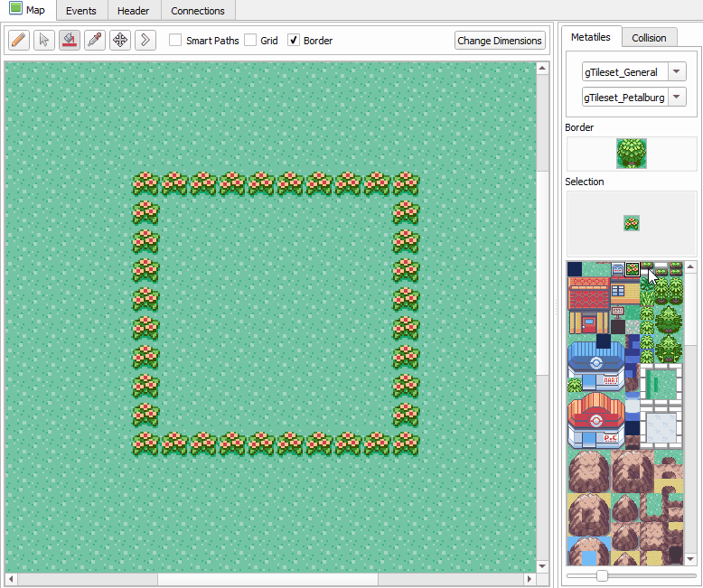Select the Shift map tool
The width and height of the screenshot is (703, 588).
pos(145,41)
